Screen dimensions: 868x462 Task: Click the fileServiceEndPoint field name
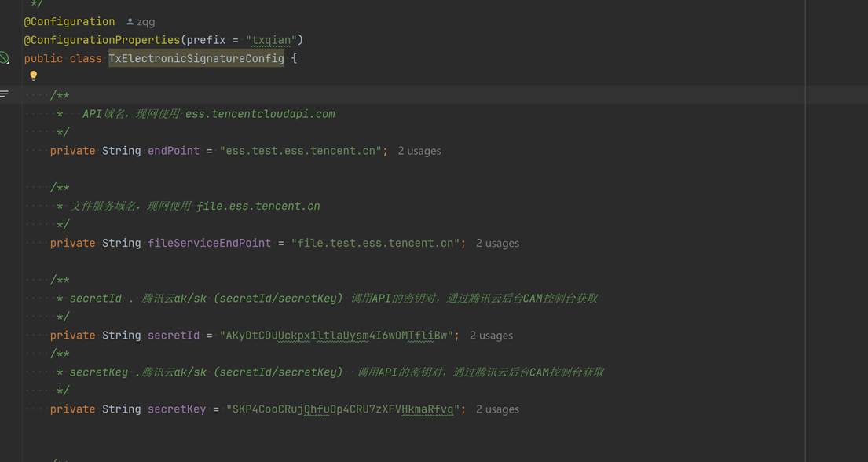click(209, 244)
